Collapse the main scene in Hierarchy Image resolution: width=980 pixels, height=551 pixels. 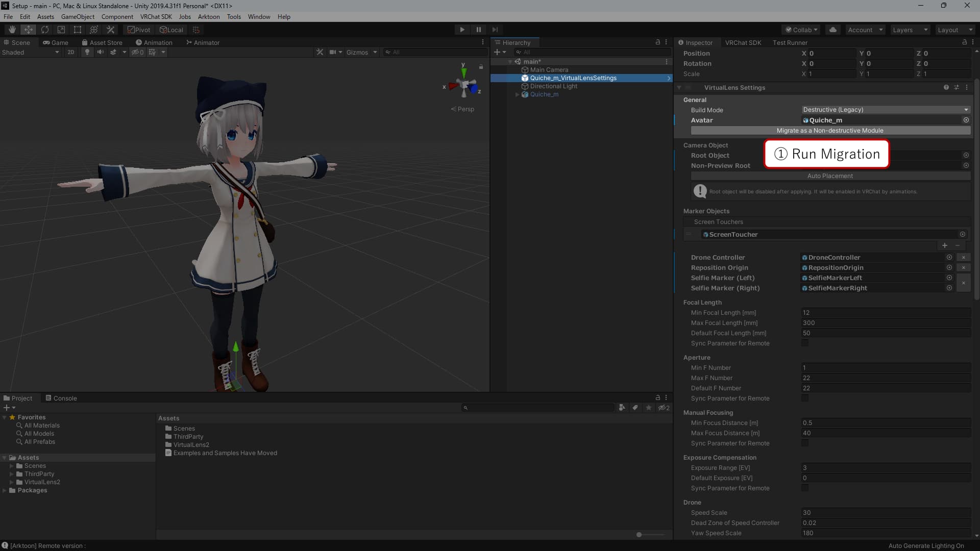click(510, 62)
